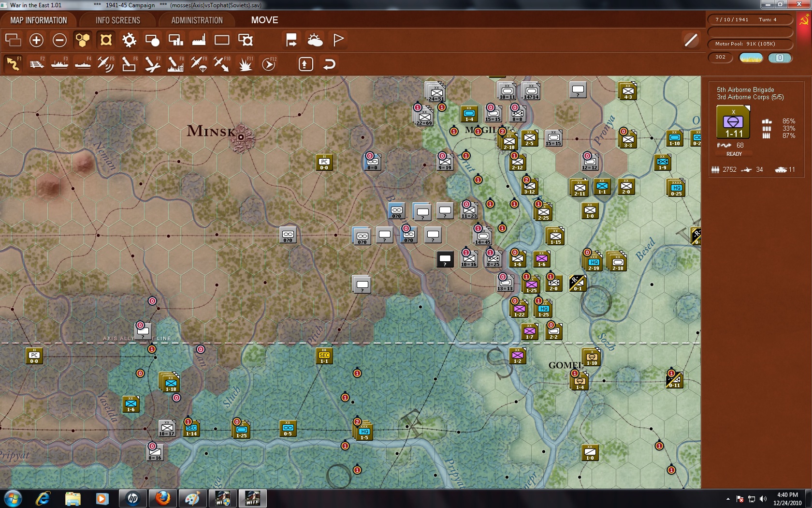Image resolution: width=812 pixels, height=508 pixels.
Task: Select the F1 move mode
Action: tap(13, 64)
